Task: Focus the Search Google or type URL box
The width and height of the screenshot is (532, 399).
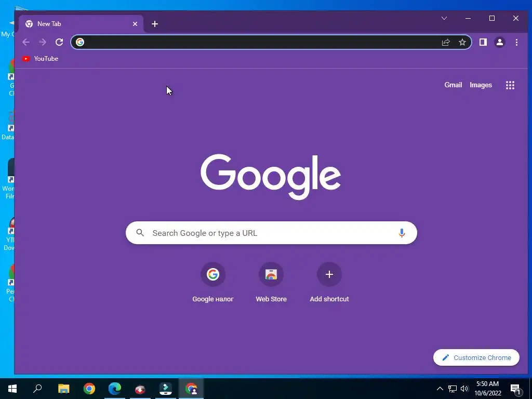Action: [271, 233]
